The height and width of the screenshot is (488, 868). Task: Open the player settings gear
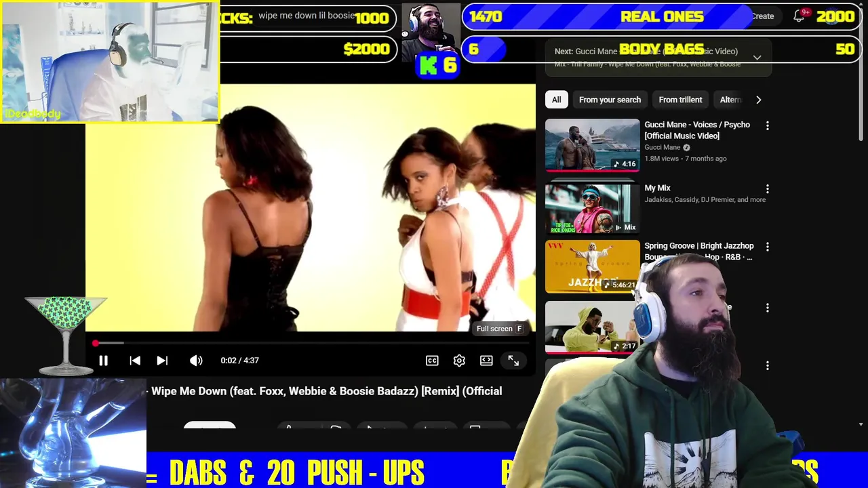(459, 361)
